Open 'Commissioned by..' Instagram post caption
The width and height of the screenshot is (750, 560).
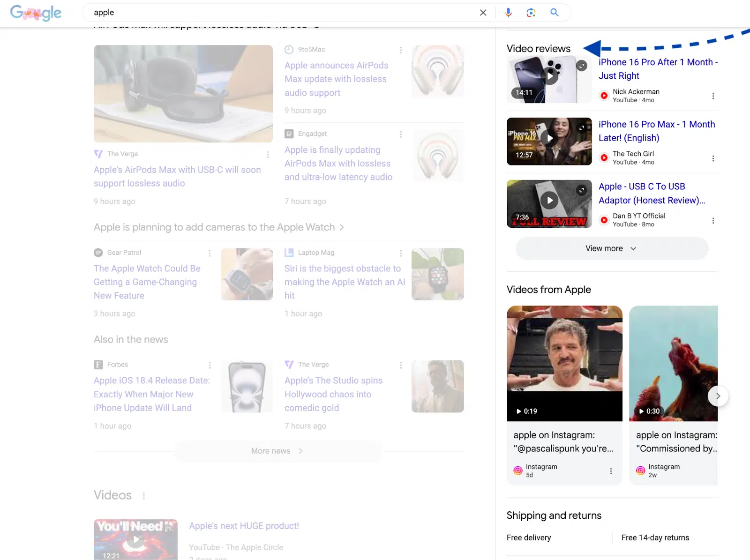point(677,442)
